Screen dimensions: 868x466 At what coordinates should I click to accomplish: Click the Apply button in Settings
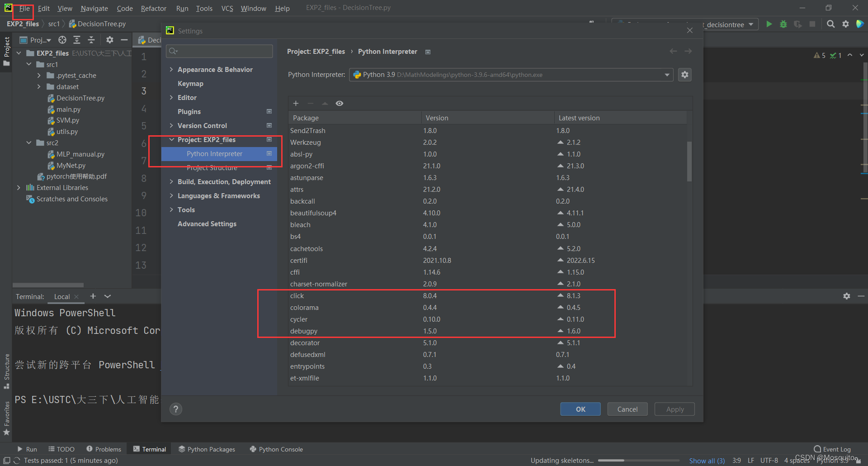point(675,409)
